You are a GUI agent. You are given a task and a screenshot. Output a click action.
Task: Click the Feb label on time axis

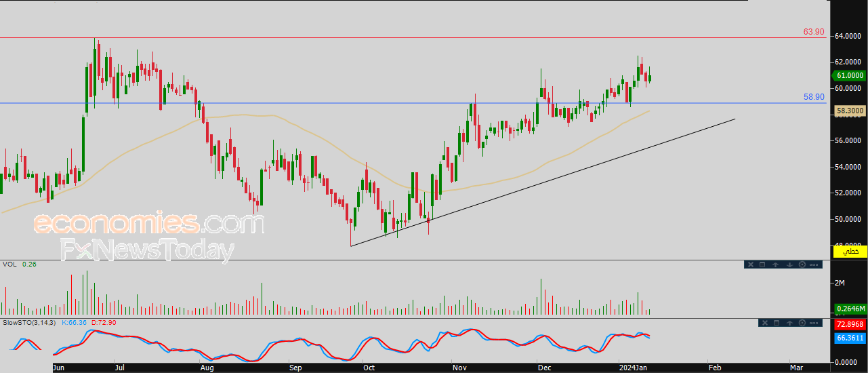[714, 367]
